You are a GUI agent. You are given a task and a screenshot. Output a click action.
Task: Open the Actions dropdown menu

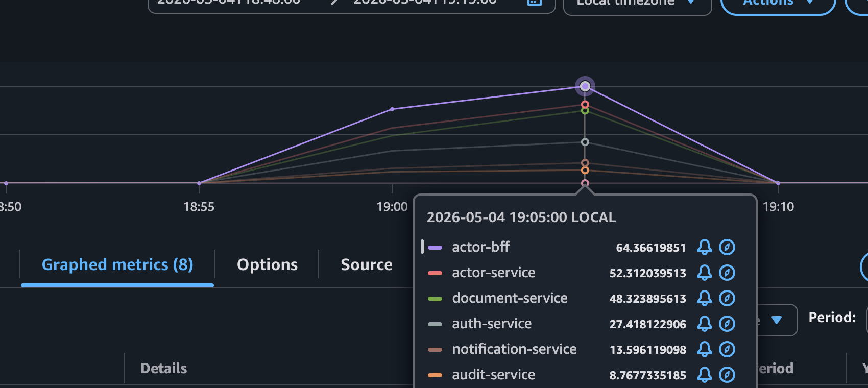778,4
